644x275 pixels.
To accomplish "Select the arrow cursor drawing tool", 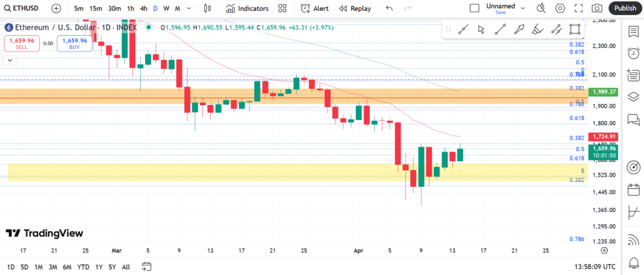I will (481, 30).
